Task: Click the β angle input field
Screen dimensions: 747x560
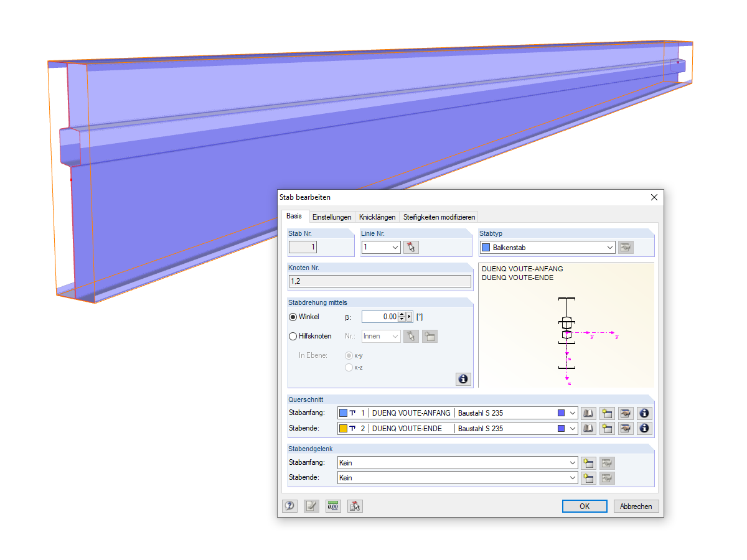Action: [380, 317]
